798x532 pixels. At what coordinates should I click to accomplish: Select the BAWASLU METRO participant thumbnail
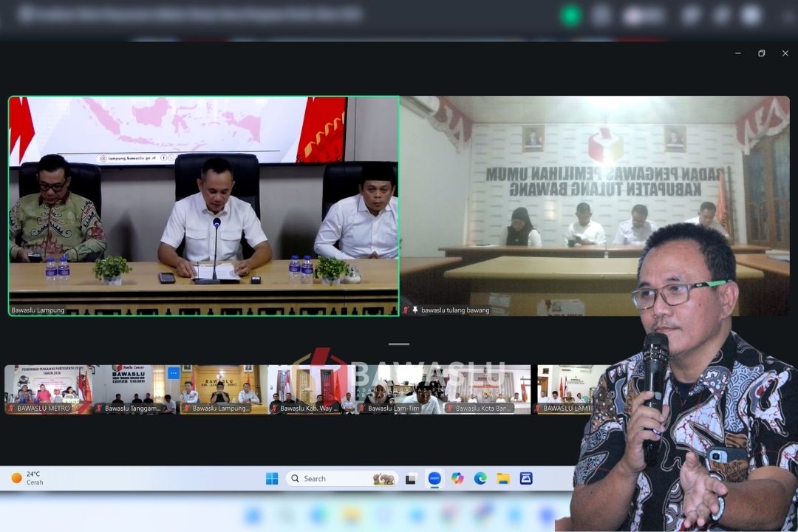tap(48, 389)
